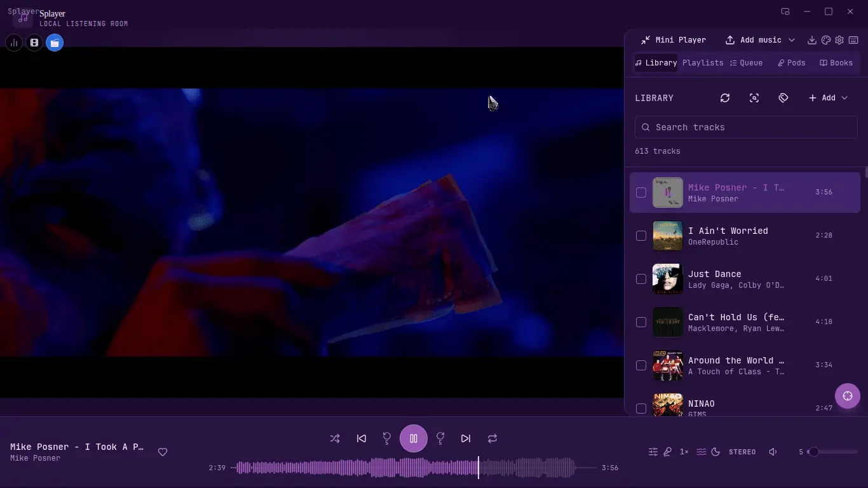Image resolution: width=868 pixels, height=488 pixels.
Task: Click the playing video frame
Action: (312, 222)
